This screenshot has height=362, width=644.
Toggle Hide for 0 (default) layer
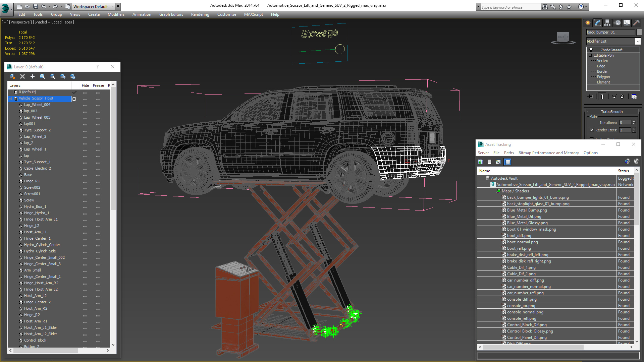coord(85,93)
